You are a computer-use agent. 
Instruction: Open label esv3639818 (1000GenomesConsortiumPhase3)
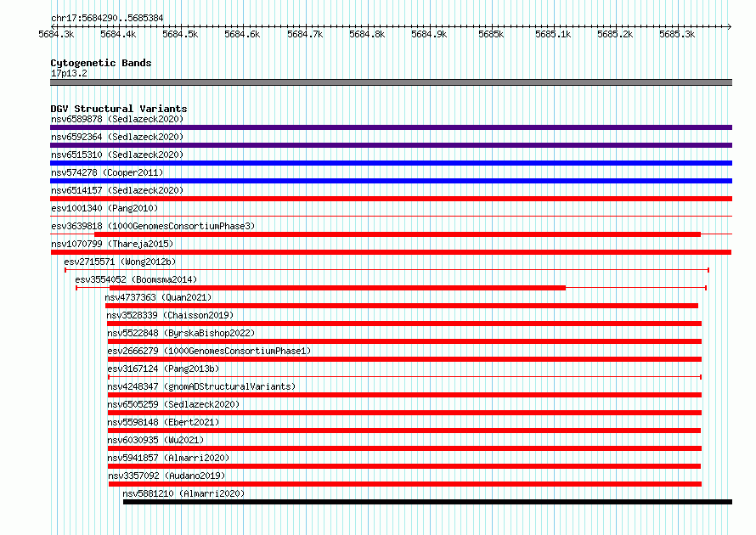(153, 226)
